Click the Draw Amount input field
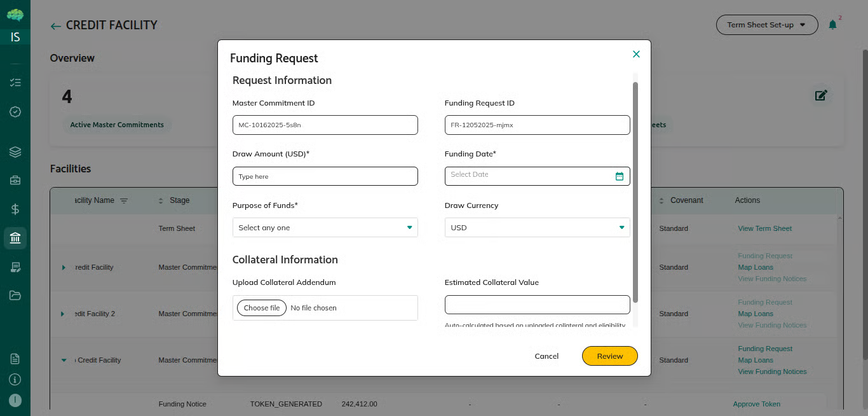The width and height of the screenshot is (868, 416). click(325, 176)
